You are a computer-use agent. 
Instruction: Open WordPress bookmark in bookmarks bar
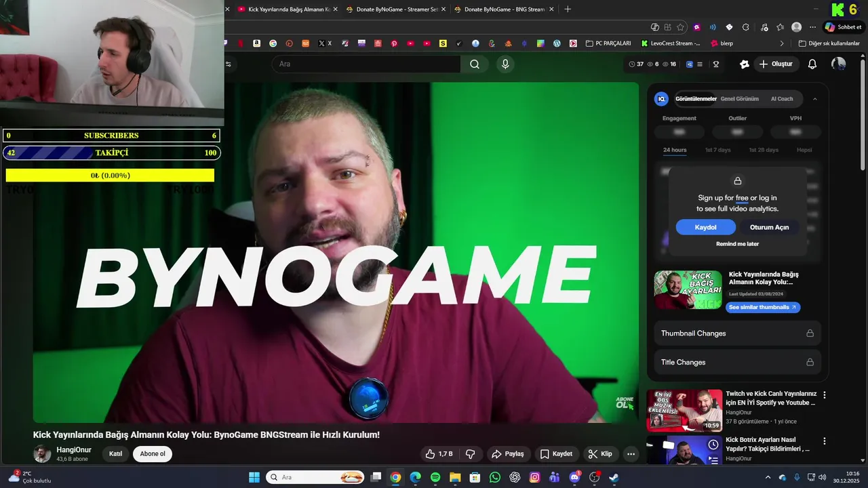click(557, 43)
